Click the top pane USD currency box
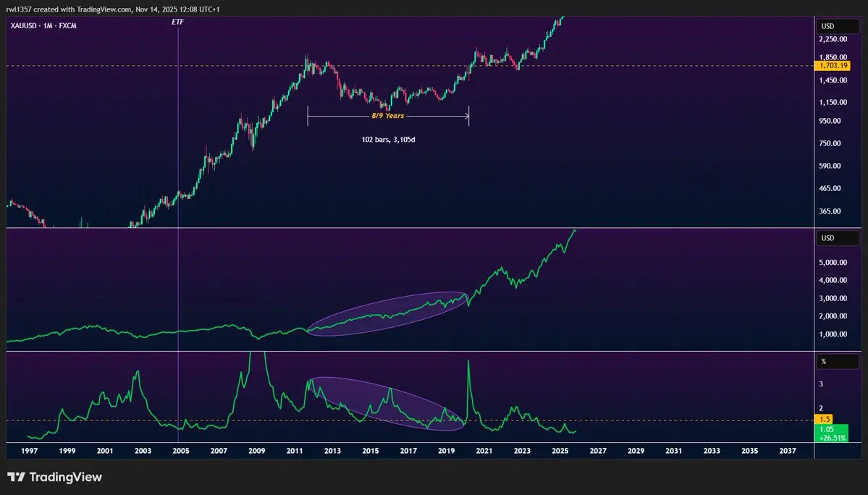868x495 pixels. point(838,26)
